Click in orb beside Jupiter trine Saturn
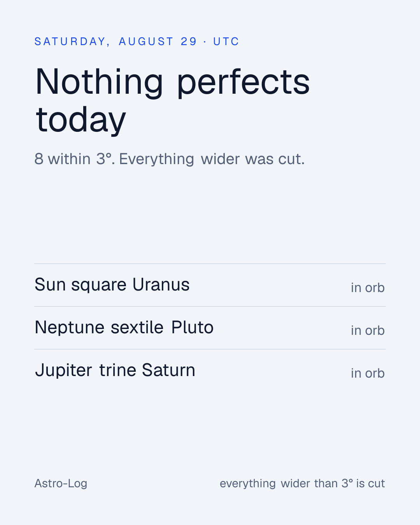Image resolution: width=420 pixels, height=525 pixels. (367, 373)
